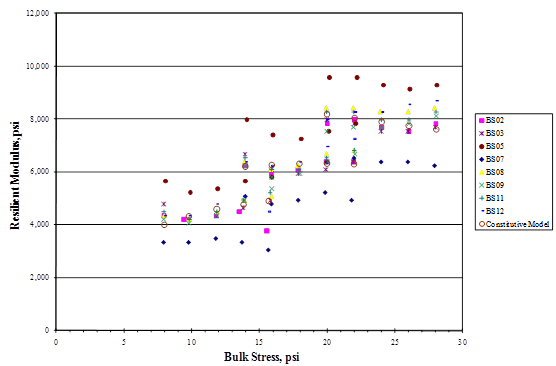Select the BS11 teal plus legend marker
Image resolution: width=556 pixels, height=366 pixels.
[x=482, y=198]
